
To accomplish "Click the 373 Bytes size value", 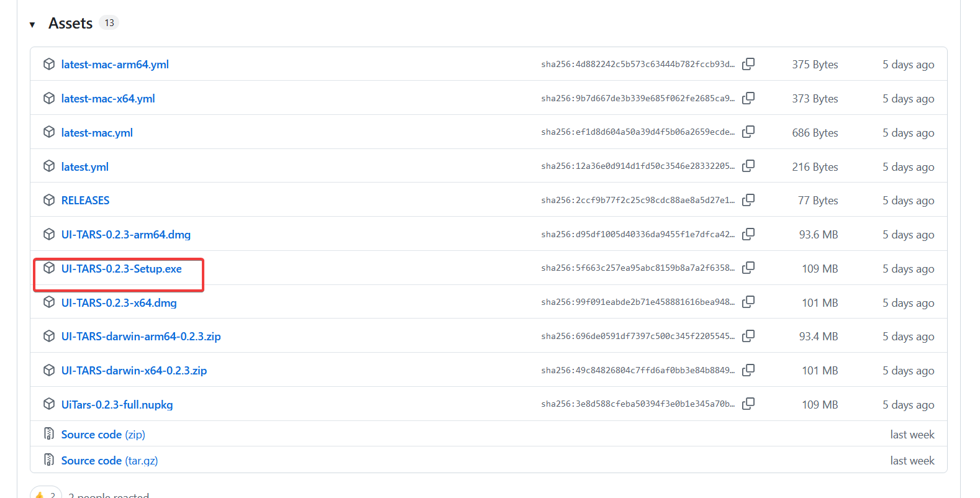I will point(815,99).
